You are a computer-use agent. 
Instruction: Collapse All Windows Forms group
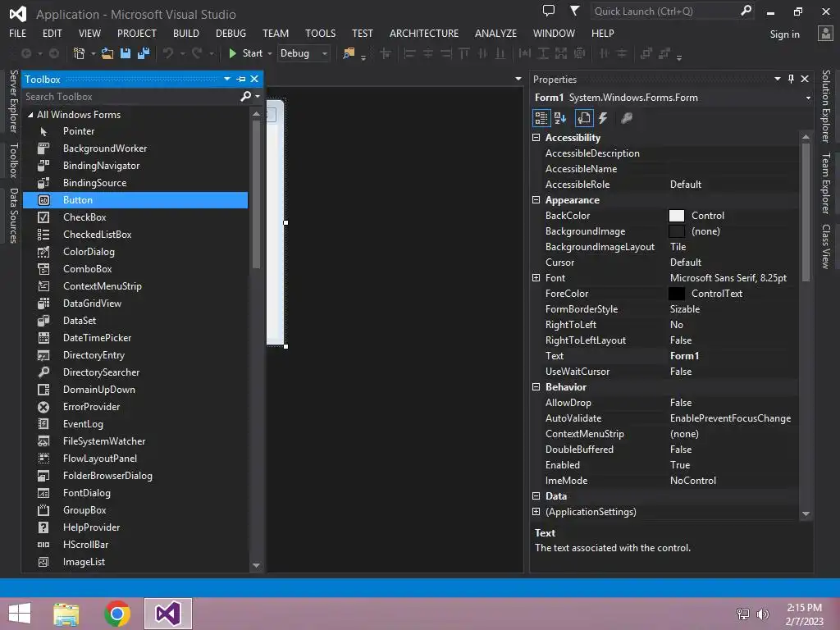pyautogui.click(x=30, y=115)
